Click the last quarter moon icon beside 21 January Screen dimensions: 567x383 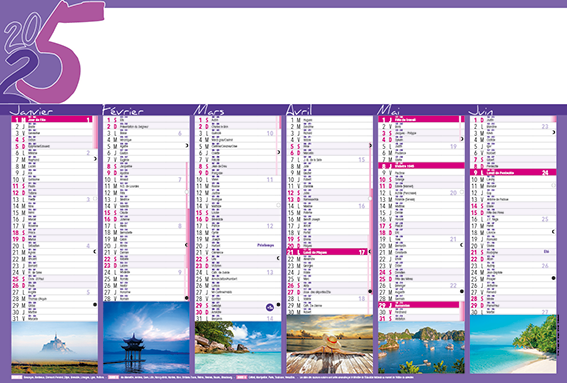coord(95,251)
